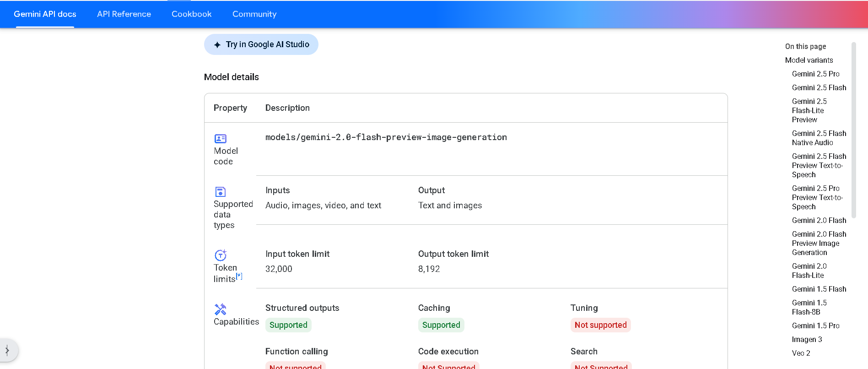Click the 32,000 input token limit value
The height and width of the screenshot is (369, 868).
pyautogui.click(x=279, y=269)
